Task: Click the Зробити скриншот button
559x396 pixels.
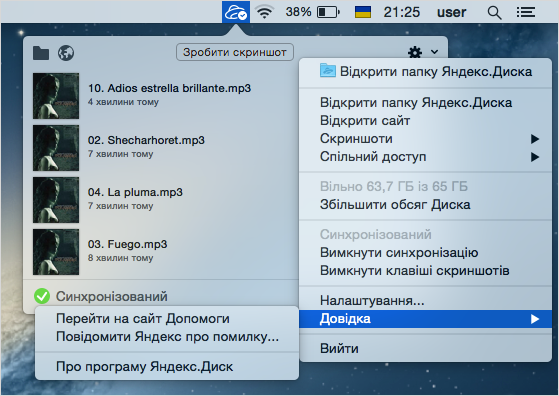Action: pos(235,52)
